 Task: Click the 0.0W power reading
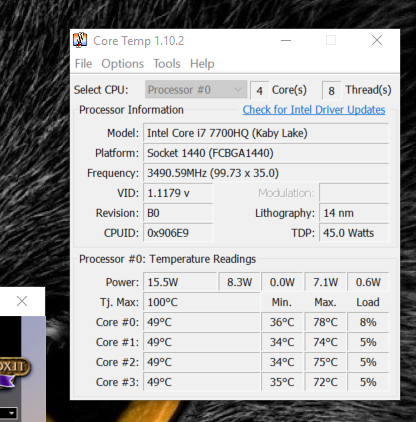pos(282,282)
